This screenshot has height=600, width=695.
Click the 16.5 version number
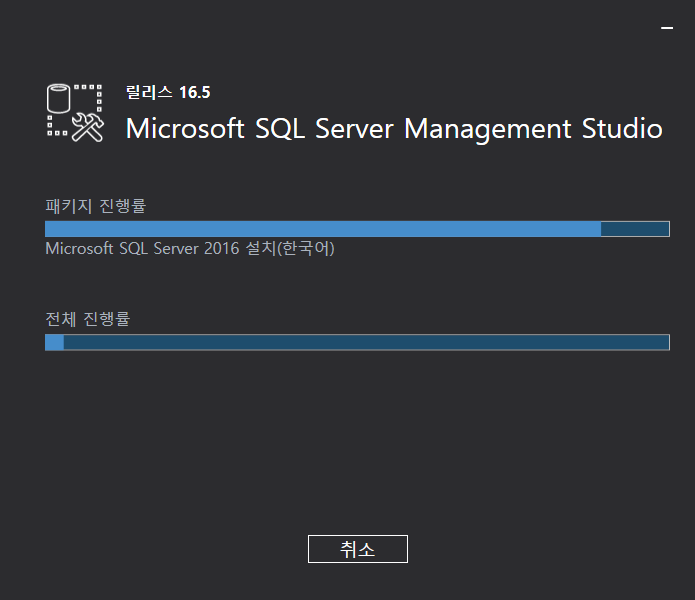coord(194,93)
